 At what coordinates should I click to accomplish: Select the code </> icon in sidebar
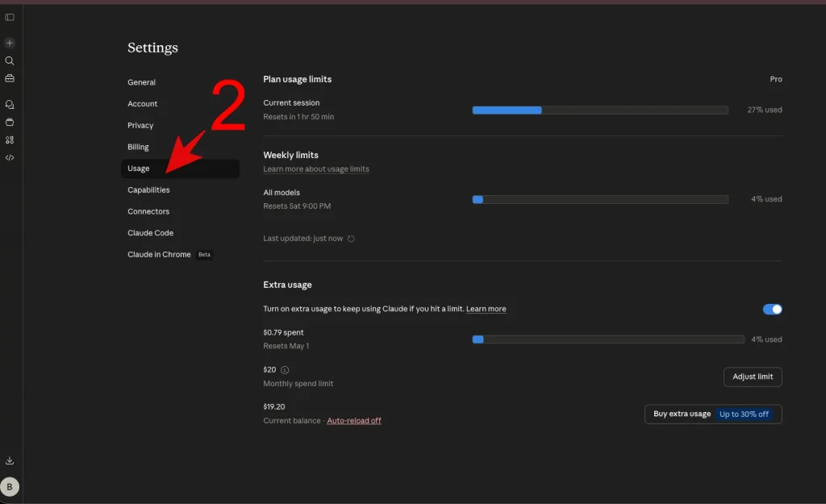10,157
